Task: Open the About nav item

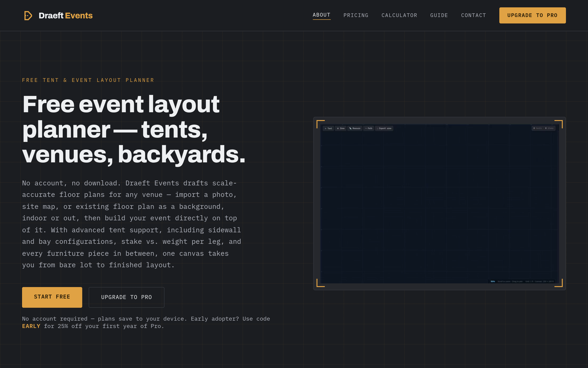Action: click(322, 15)
